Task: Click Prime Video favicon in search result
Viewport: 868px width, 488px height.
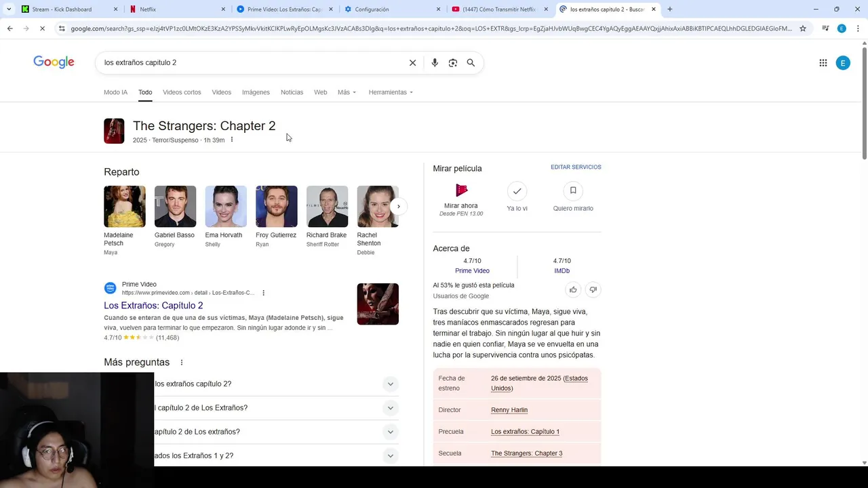Action: (x=110, y=288)
